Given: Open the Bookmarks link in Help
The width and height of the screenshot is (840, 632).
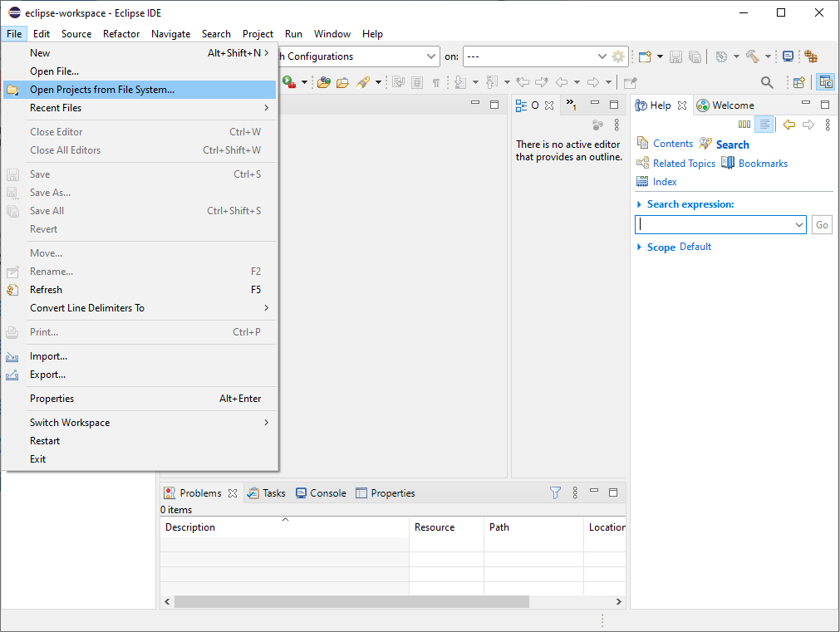Looking at the screenshot, I should point(763,164).
